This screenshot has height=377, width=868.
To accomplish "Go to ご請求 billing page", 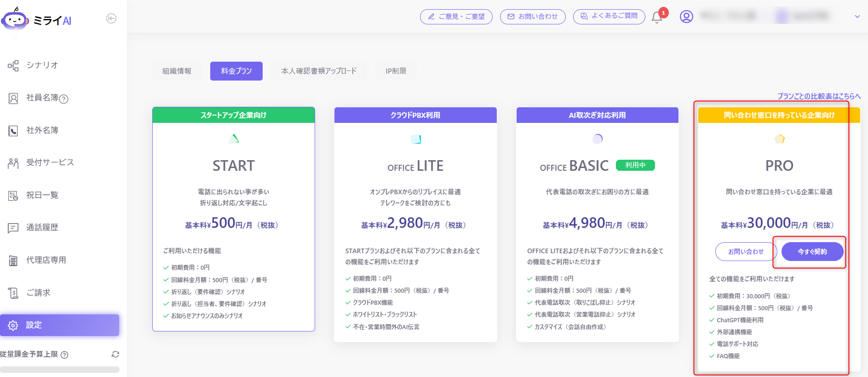I will [38, 293].
